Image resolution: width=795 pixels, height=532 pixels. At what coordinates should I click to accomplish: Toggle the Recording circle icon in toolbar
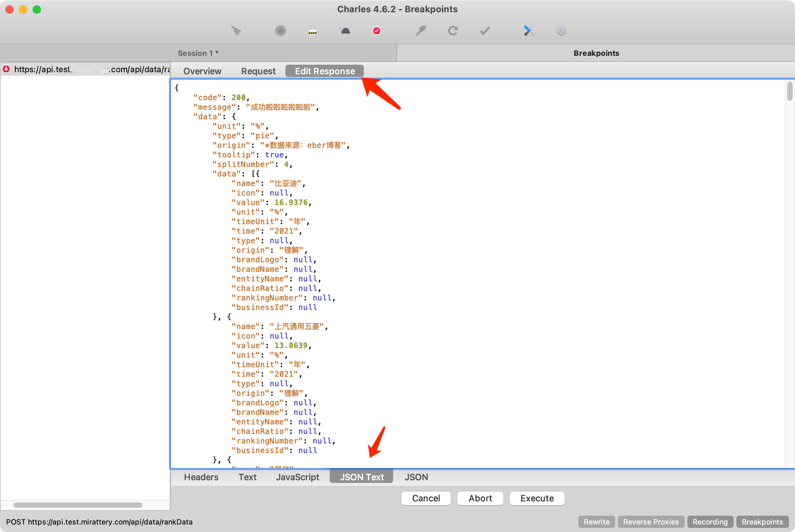point(281,31)
